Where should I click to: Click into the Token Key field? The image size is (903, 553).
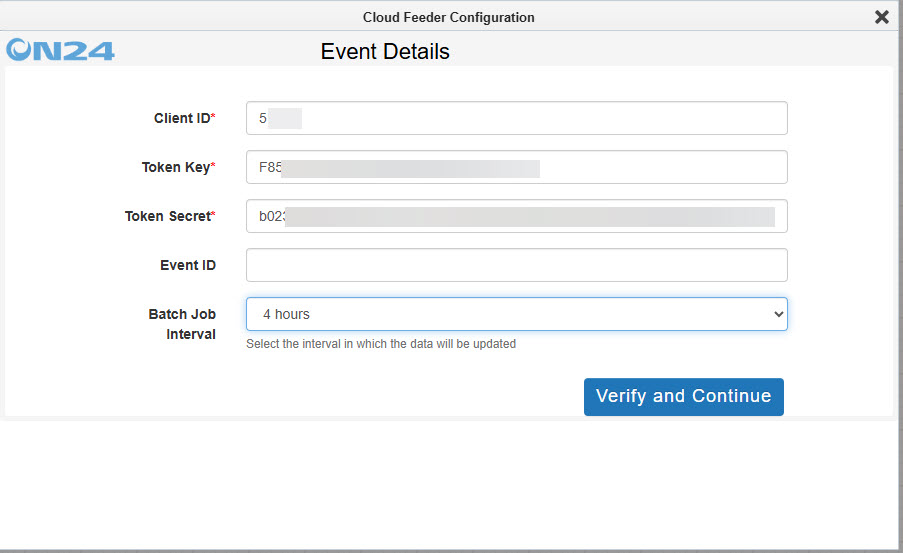pyautogui.click(x=517, y=167)
